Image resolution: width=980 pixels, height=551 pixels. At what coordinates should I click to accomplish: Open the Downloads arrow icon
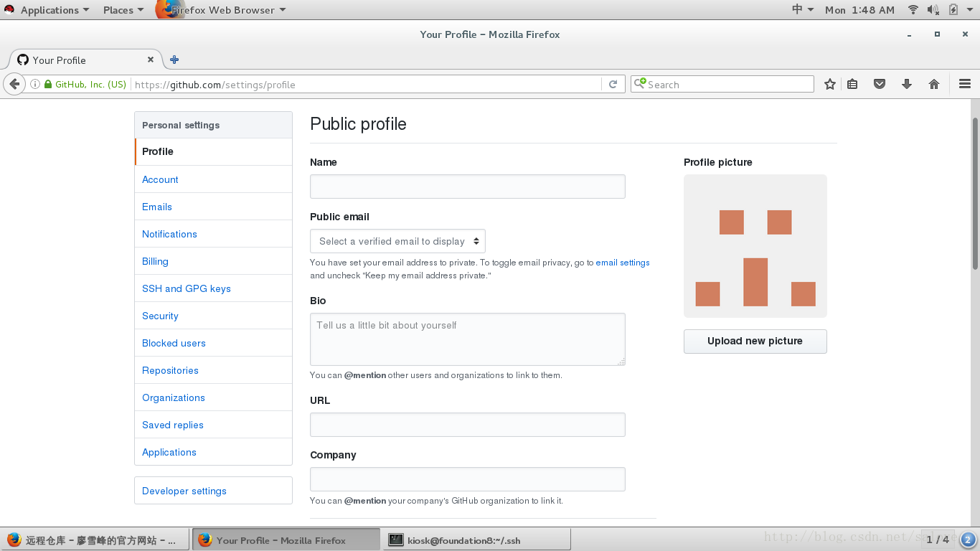click(x=907, y=84)
